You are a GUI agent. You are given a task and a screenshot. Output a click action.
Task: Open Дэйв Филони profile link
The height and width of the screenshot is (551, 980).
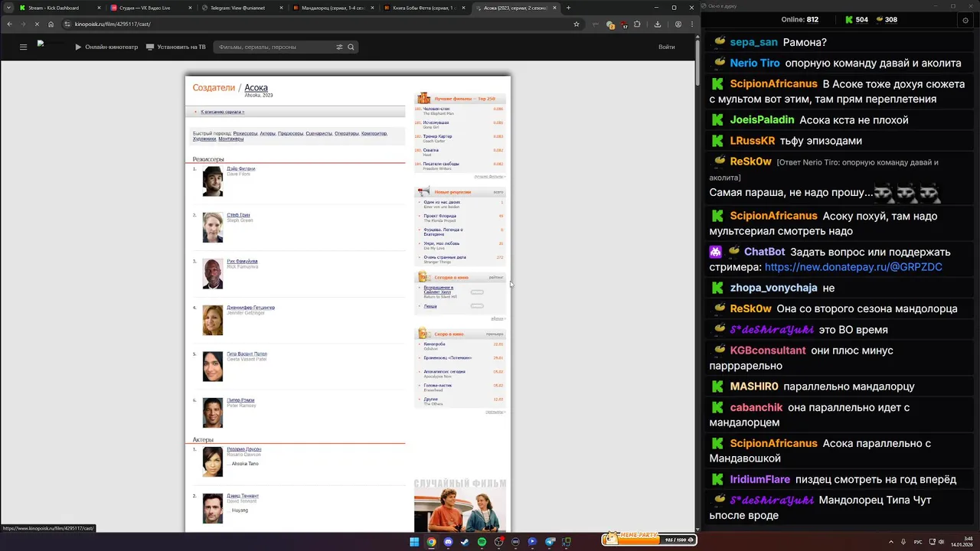click(x=241, y=168)
